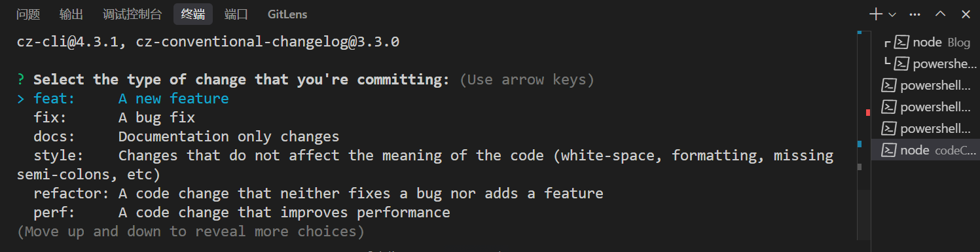Close the terminal panel with the X icon
This screenshot has width=980, height=252.
pyautogui.click(x=966, y=14)
